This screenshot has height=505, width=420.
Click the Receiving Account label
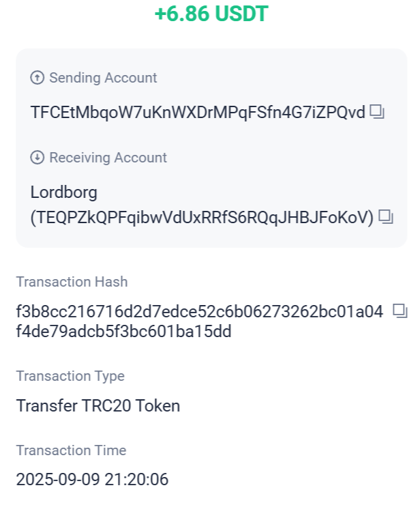coord(108,158)
